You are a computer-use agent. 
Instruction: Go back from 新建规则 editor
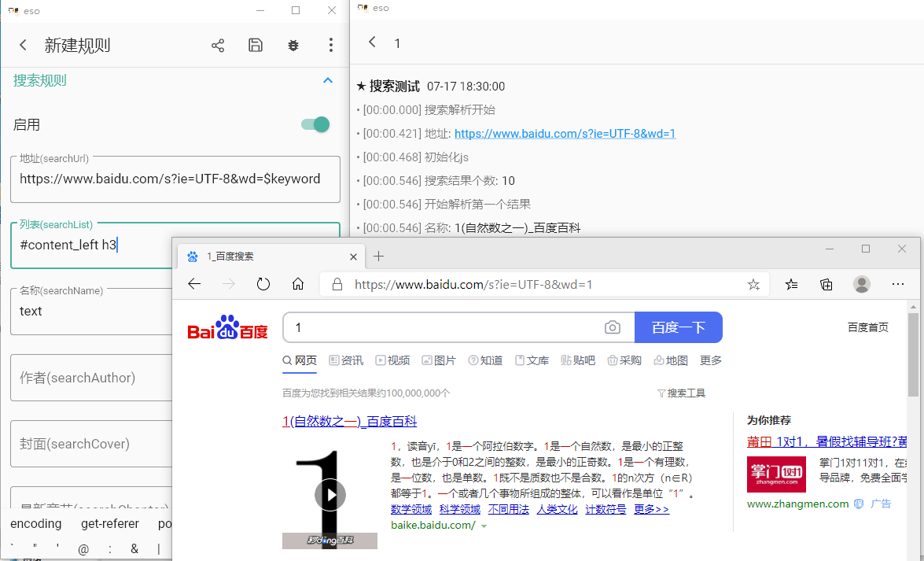click(23, 45)
